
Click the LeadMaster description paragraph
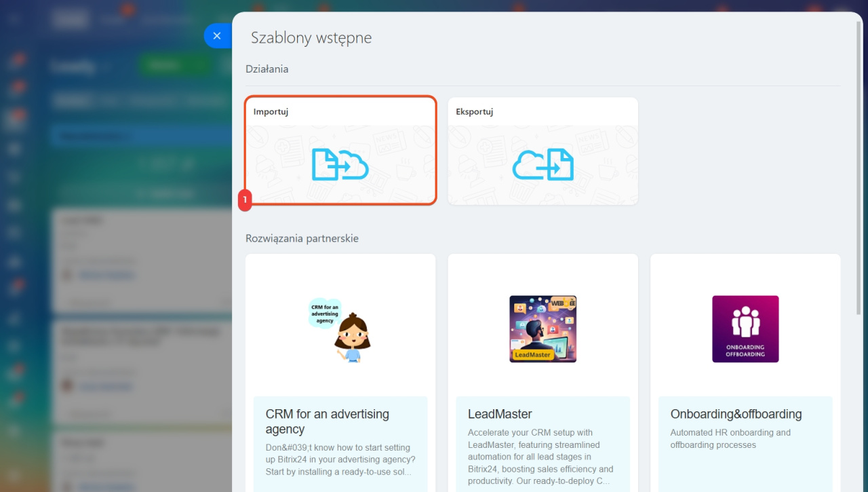pos(541,457)
